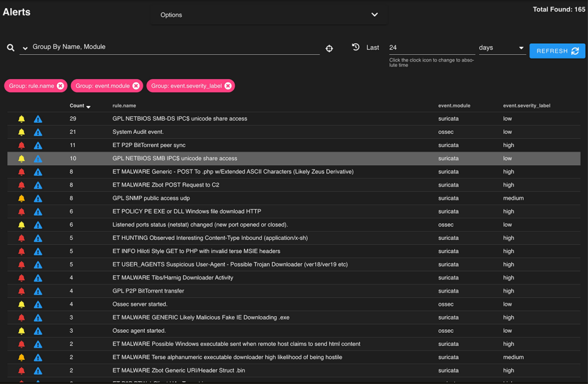
Task: Click the crosshair target icon beside query
Action: point(329,49)
